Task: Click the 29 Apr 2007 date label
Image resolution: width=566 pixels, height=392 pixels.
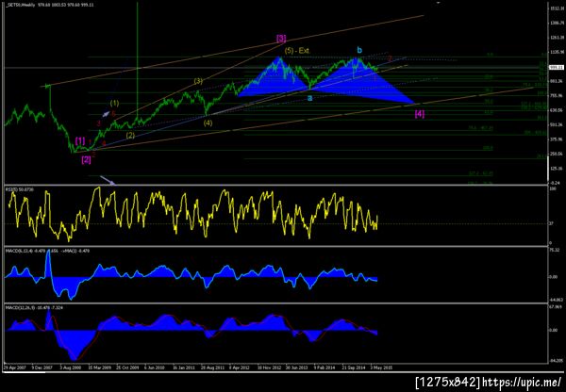Action: (x=13, y=367)
